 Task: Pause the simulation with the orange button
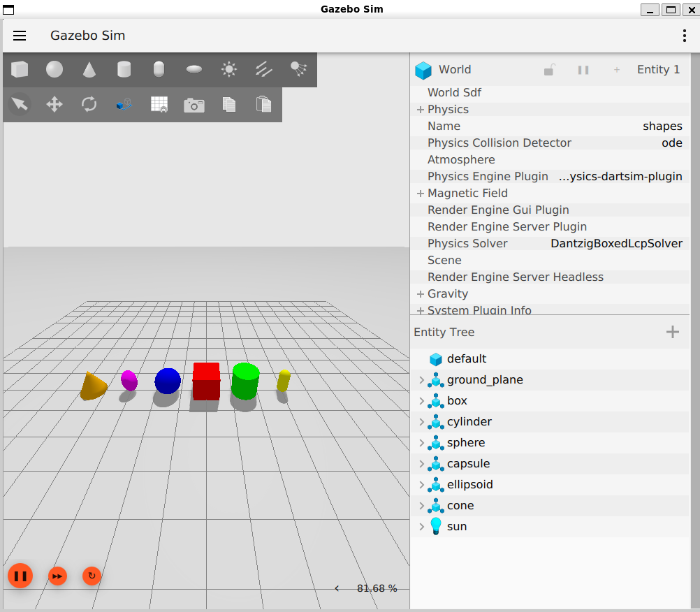pyautogui.click(x=20, y=576)
